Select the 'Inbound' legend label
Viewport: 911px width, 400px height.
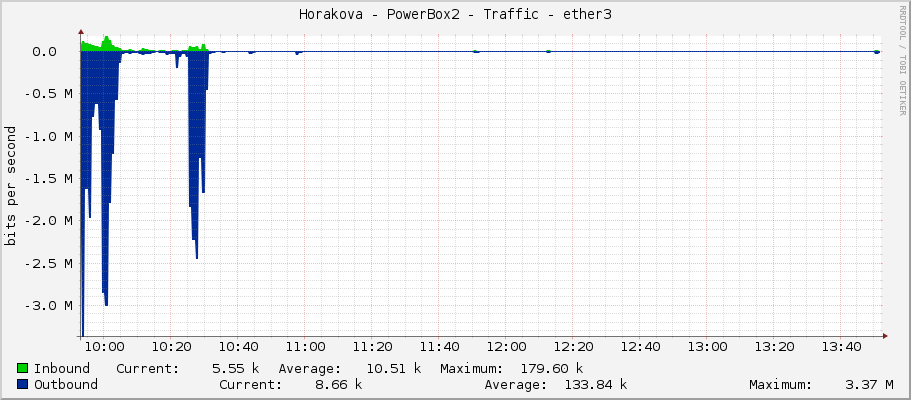(x=62, y=369)
